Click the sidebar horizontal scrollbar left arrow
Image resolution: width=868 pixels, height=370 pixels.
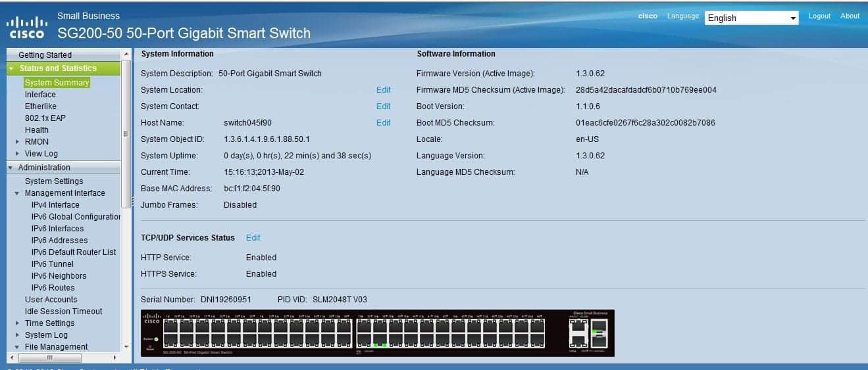coord(11,358)
